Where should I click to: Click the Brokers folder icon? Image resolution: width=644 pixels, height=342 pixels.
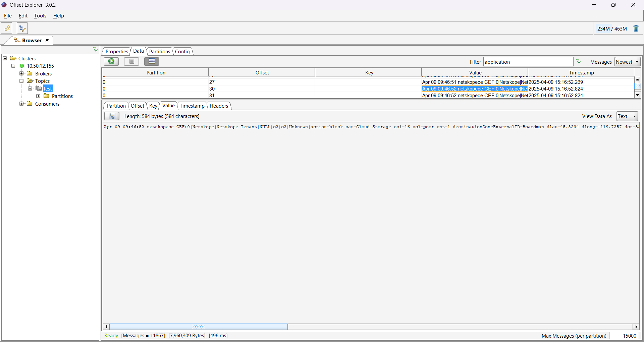pyautogui.click(x=30, y=73)
